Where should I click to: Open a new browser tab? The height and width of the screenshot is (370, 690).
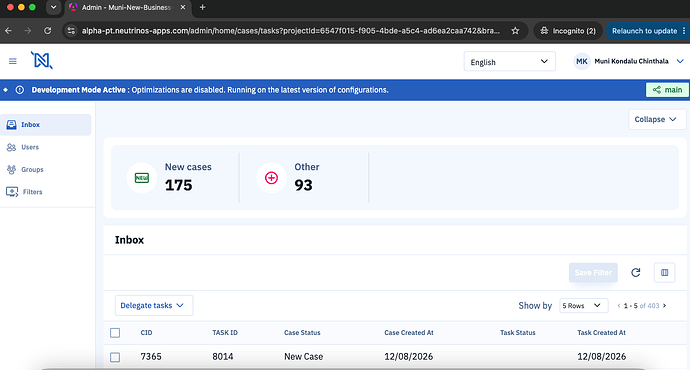pos(202,7)
